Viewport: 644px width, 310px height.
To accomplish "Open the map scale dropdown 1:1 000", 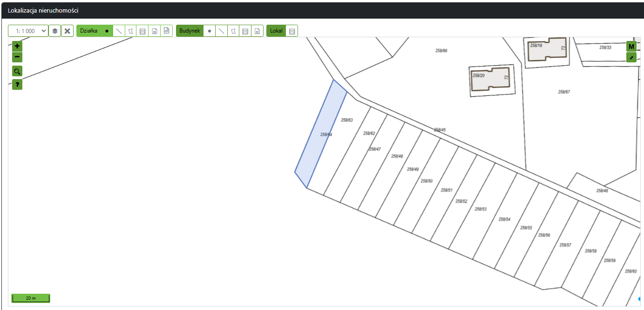I will [28, 31].
